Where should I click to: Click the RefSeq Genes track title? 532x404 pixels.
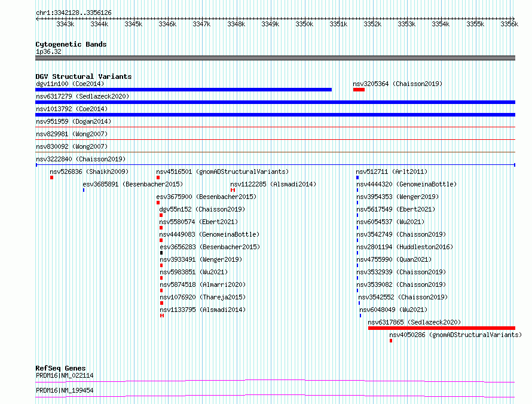[x=61, y=368]
